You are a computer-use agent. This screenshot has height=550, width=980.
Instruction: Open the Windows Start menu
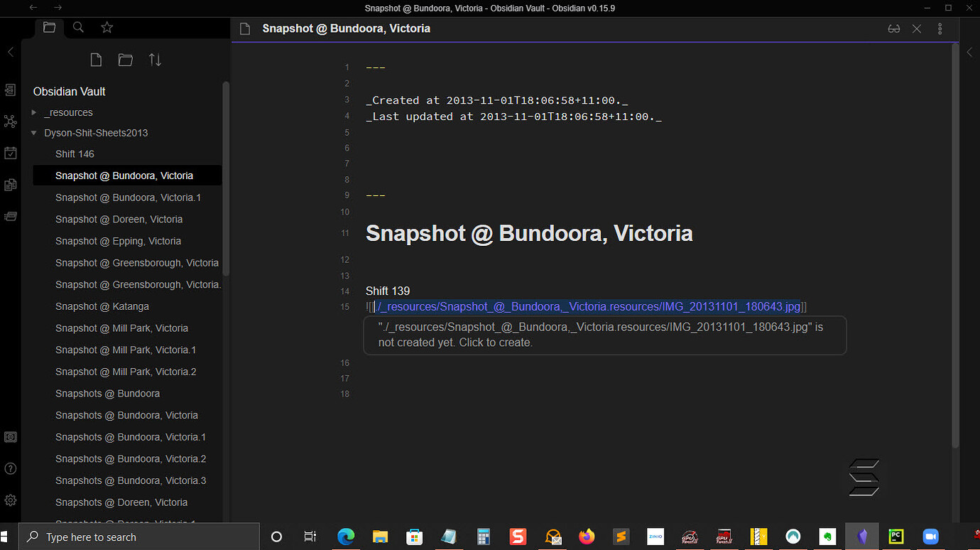(4, 537)
